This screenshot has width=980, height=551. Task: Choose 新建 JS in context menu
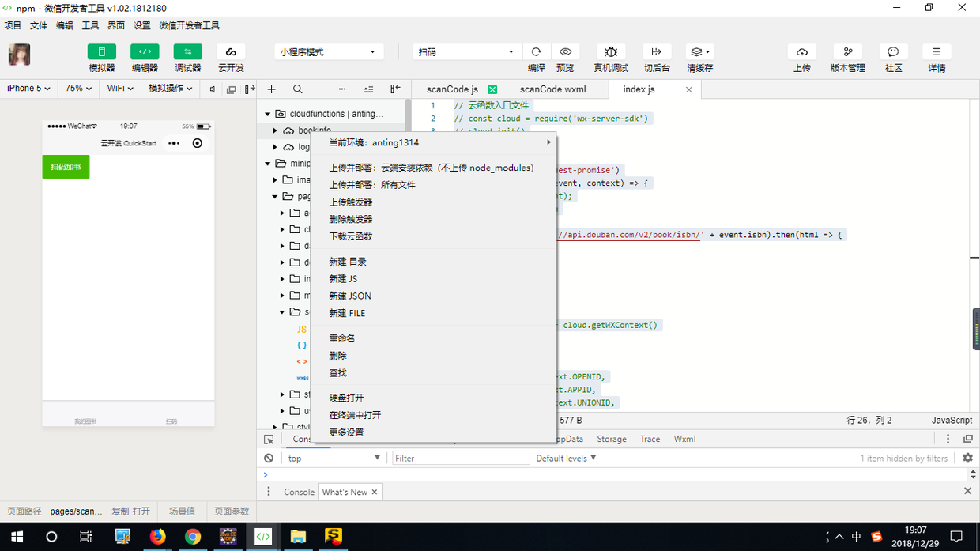tap(433, 279)
